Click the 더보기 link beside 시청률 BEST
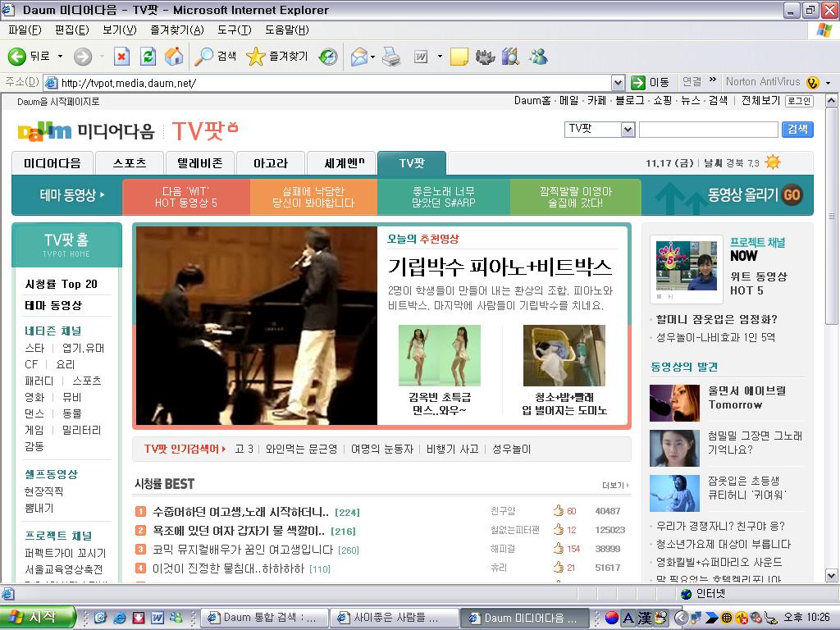Screen dimensions: 840x630 615,486
